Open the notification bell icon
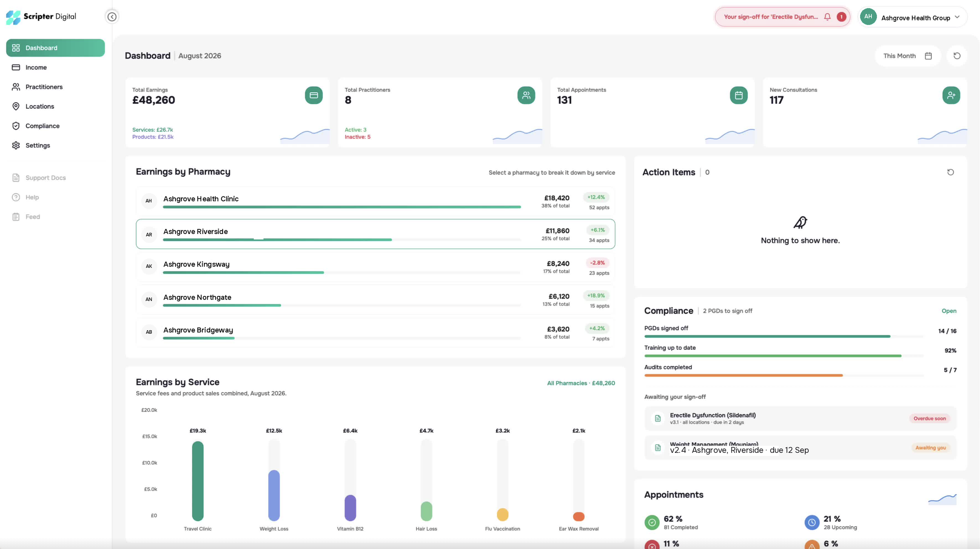980x549 pixels. pos(827,17)
